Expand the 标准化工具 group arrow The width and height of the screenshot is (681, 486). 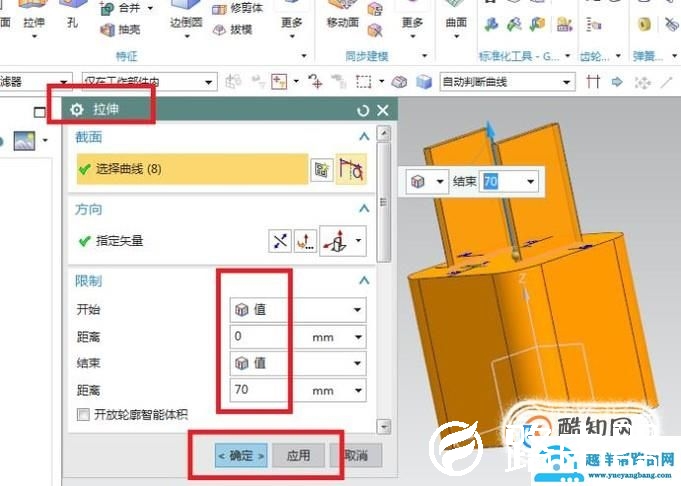[567, 56]
